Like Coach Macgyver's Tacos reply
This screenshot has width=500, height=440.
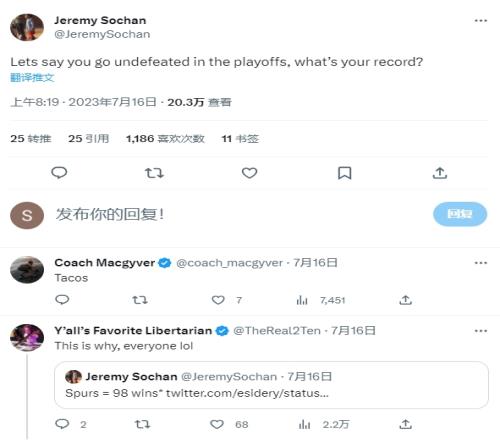click(218, 300)
